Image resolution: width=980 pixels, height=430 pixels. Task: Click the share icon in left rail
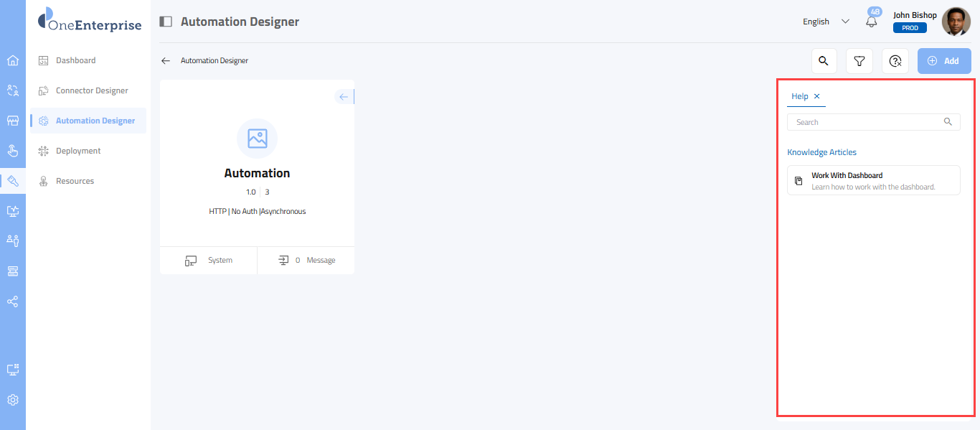coord(13,302)
